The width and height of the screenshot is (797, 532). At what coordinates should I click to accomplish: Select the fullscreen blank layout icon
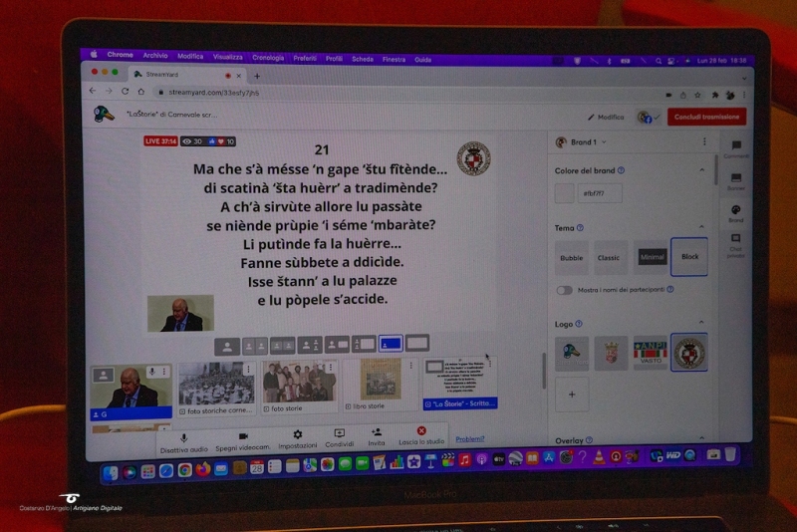click(417, 343)
